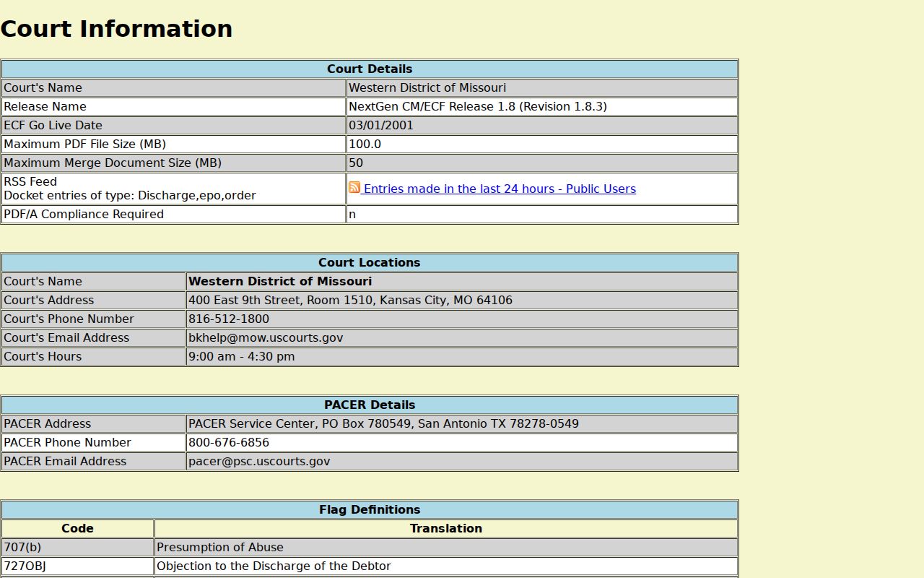
Task: Click the Release Name label
Action: (45, 106)
